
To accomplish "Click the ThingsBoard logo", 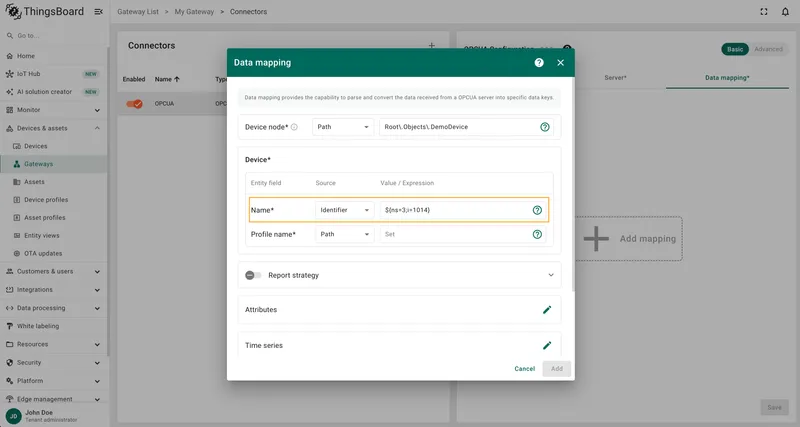I will click(x=44, y=12).
